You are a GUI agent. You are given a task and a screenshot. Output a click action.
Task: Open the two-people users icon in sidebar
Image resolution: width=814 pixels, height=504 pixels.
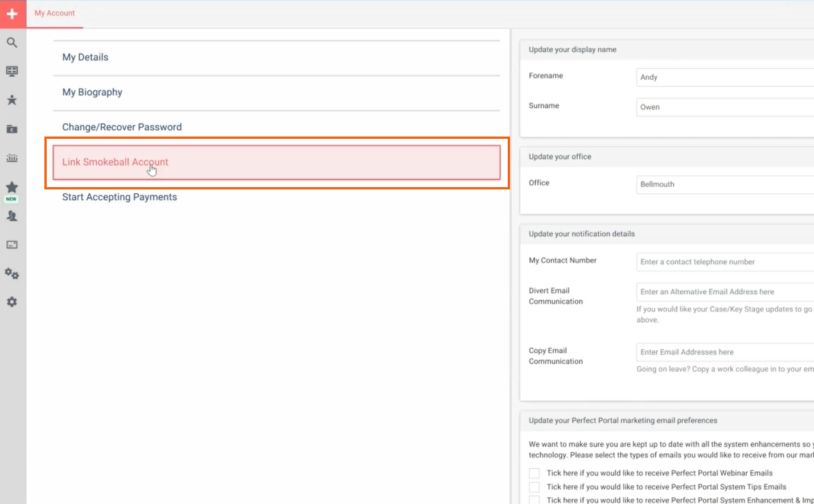pos(12,216)
